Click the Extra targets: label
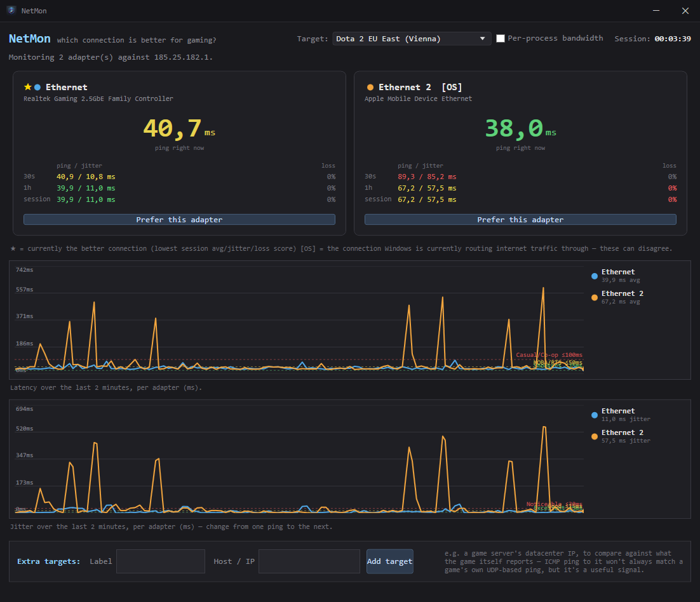 coord(49,561)
